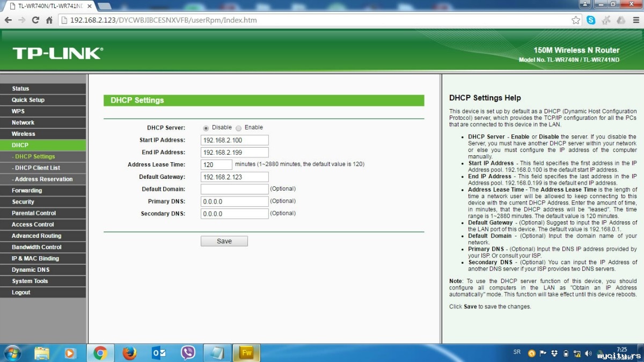644x362 pixels.
Task: Open Viber from the taskbar
Action: coord(188,353)
